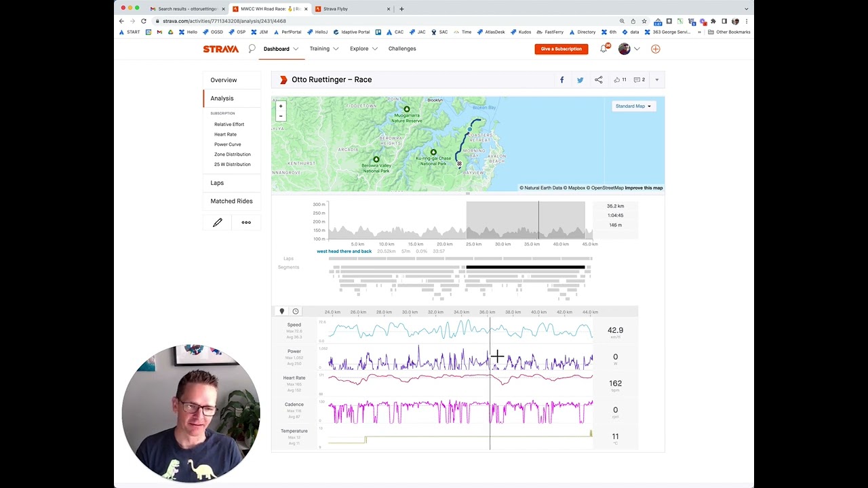Show more bookmarks with the chevron
The height and width of the screenshot is (488, 868).
(699, 32)
